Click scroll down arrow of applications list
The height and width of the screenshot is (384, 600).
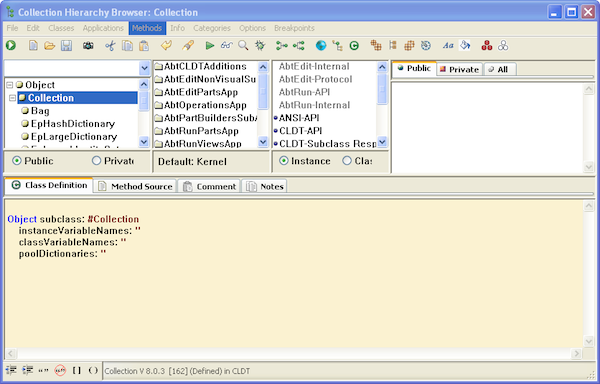point(263,142)
